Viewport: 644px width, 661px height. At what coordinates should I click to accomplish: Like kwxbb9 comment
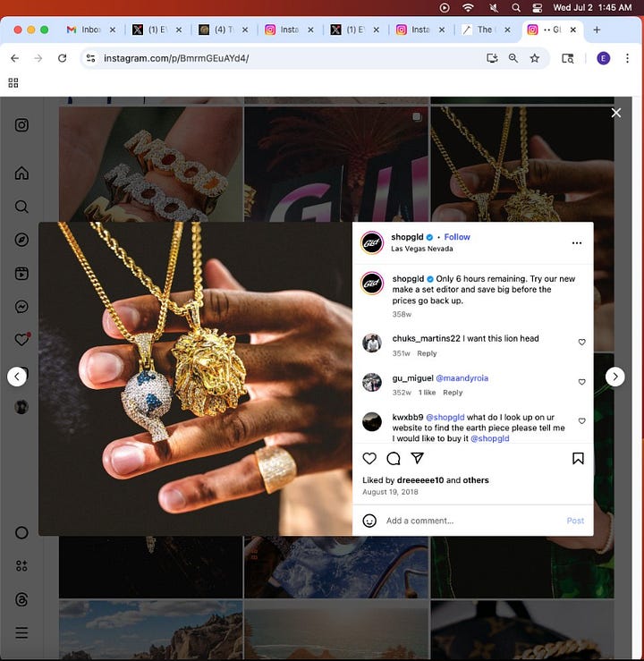click(x=581, y=420)
